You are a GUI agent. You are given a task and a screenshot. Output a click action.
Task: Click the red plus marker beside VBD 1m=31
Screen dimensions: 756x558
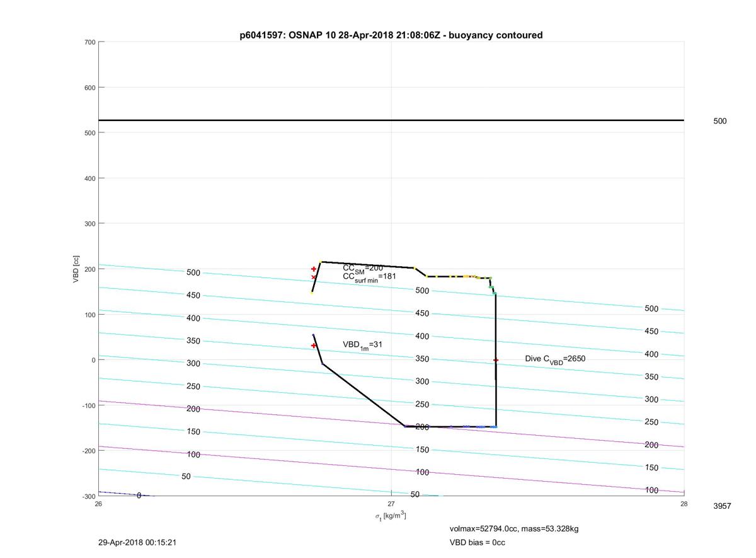pos(314,346)
